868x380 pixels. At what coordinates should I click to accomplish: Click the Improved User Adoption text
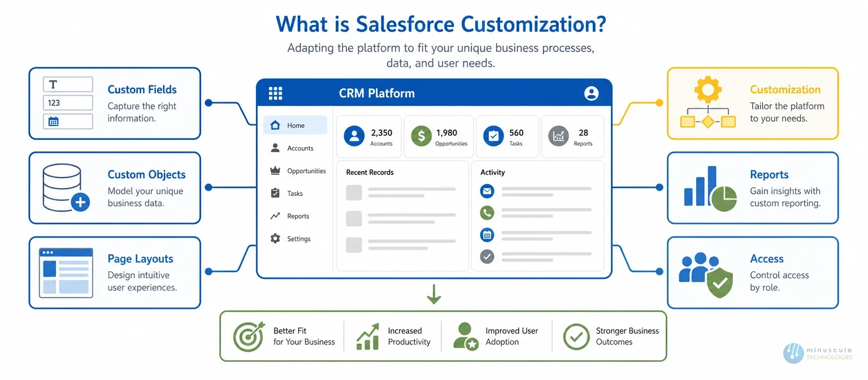point(511,336)
